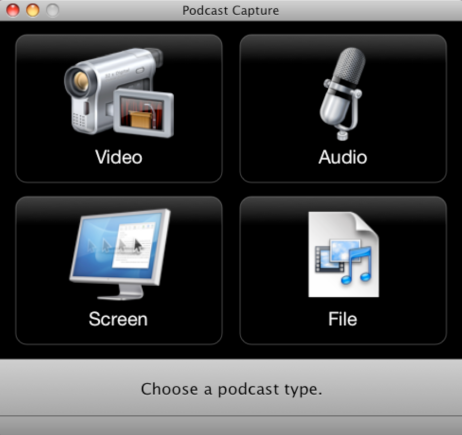This screenshot has width=462, height=435.
Task: Close the Podcast Capture window
Action: tap(13, 10)
